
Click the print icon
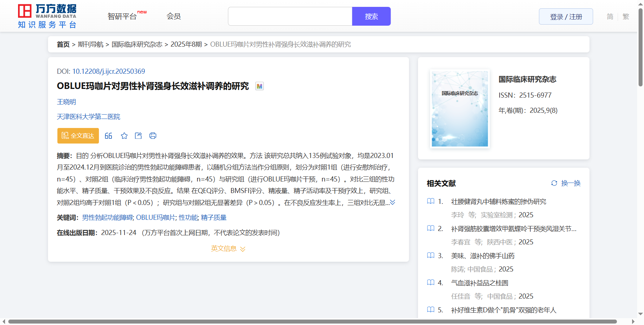(x=153, y=136)
